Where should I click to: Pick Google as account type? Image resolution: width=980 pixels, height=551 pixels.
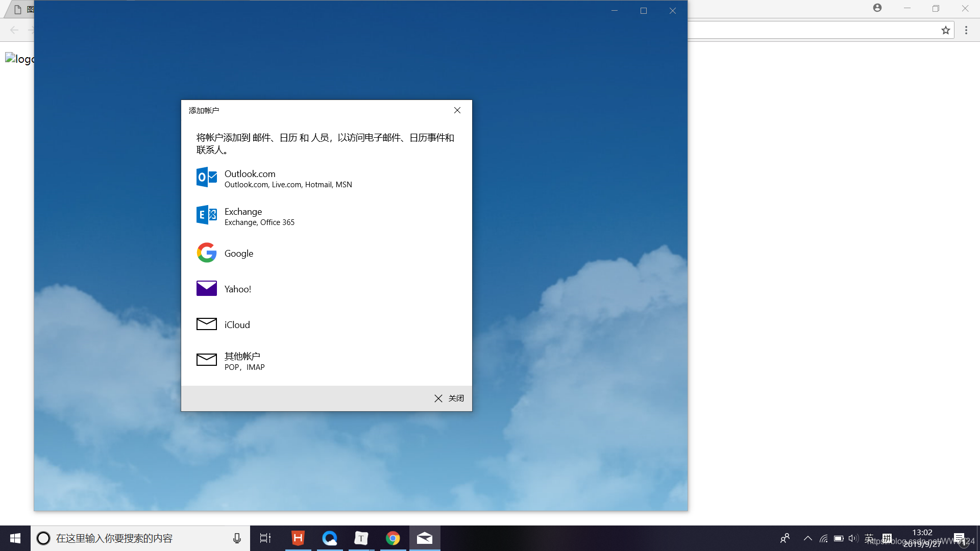(x=327, y=253)
